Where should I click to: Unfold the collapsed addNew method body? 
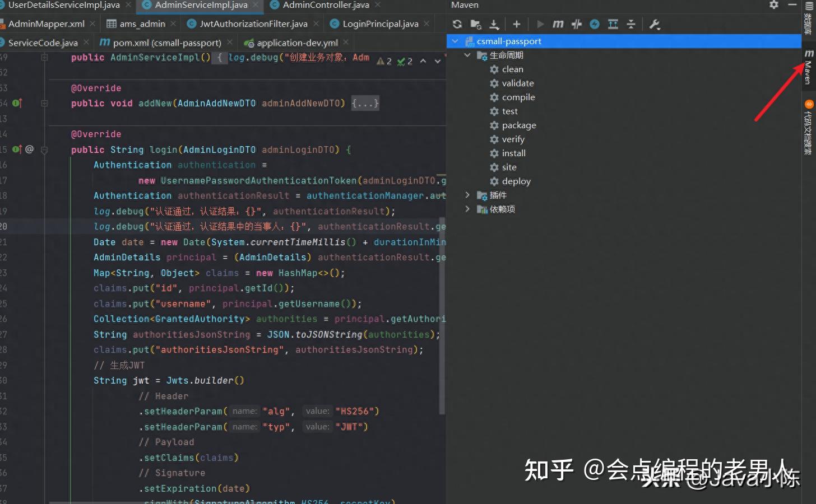click(x=365, y=103)
